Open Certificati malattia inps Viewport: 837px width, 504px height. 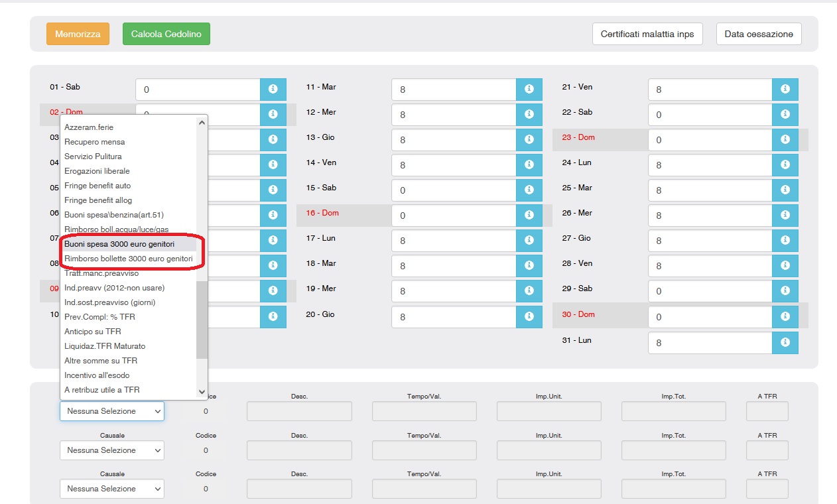[647, 34]
